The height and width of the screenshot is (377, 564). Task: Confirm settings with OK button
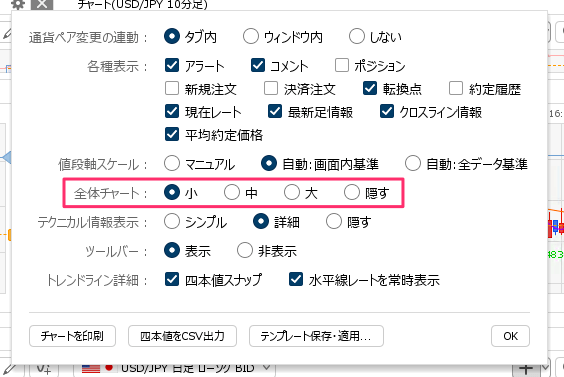[510, 336]
